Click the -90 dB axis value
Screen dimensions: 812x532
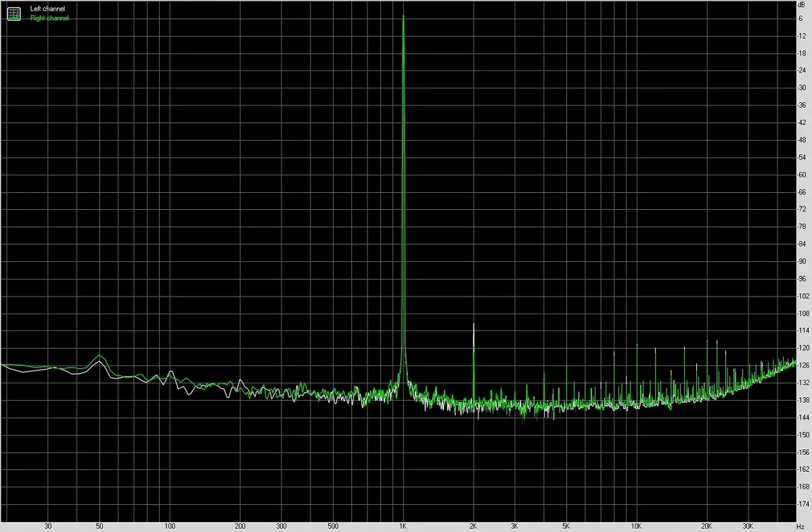pos(802,261)
